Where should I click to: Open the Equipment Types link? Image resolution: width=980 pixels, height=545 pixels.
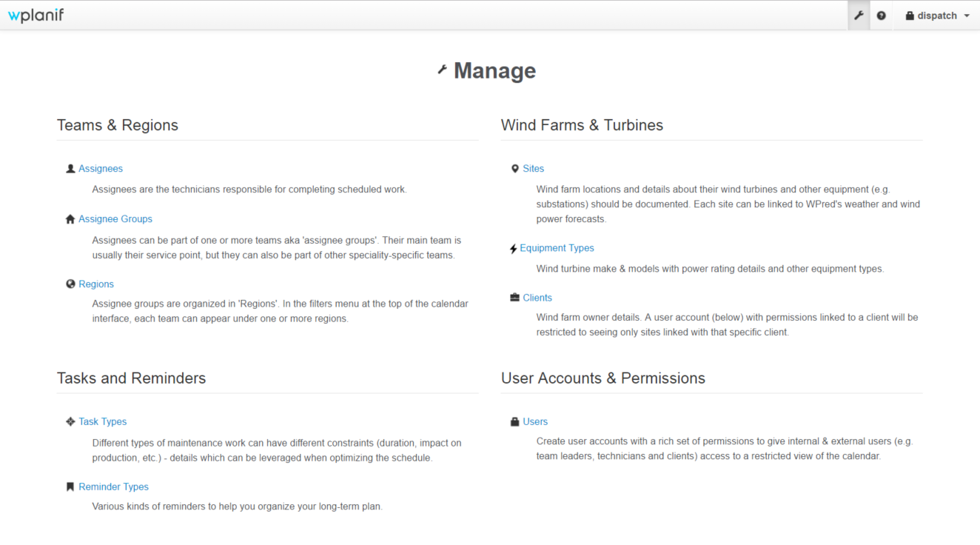[x=557, y=248]
